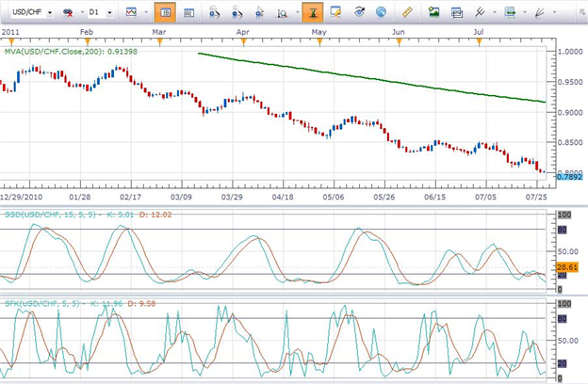This screenshot has height=384, width=588.
Task: Click the orange marker under Feb
Action: 88,41
